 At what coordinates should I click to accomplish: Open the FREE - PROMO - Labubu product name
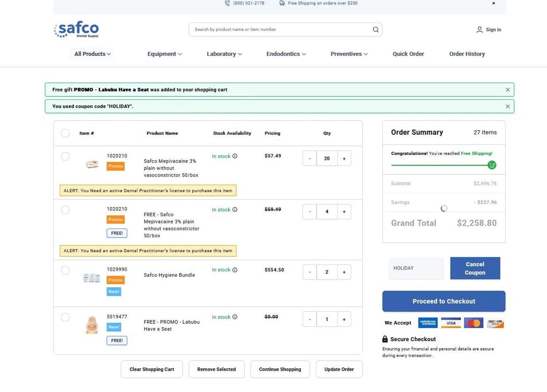point(172,325)
